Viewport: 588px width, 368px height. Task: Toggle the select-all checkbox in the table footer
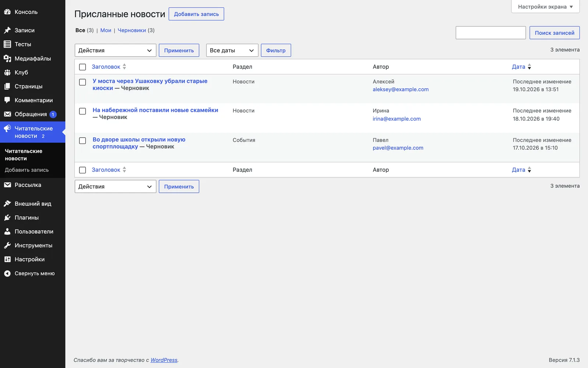tap(82, 170)
